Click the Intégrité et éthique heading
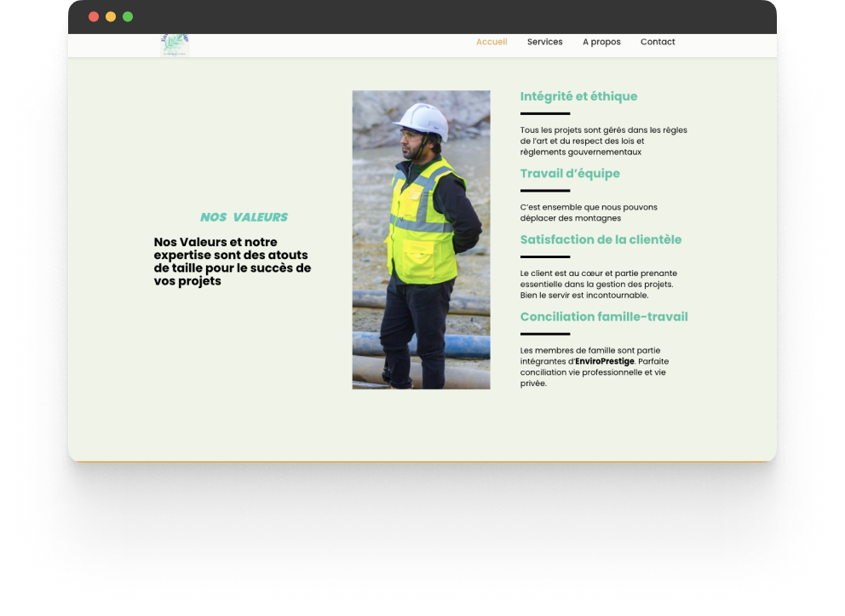The height and width of the screenshot is (616, 845). click(x=578, y=96)
